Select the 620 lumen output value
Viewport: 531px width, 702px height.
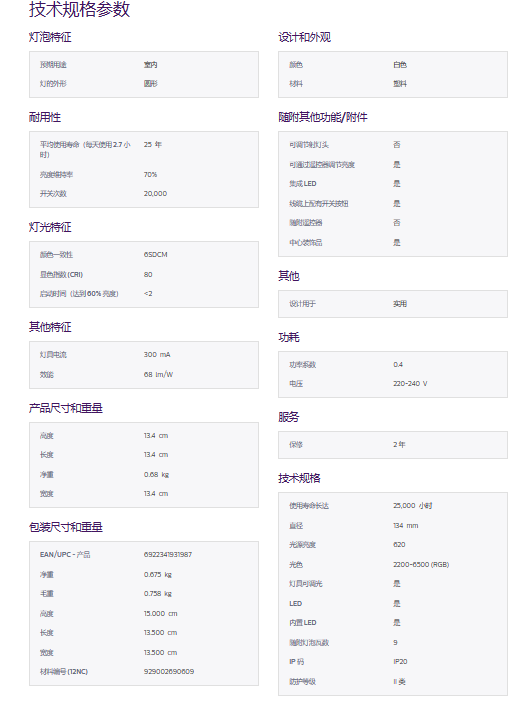(x=399, y=544)
